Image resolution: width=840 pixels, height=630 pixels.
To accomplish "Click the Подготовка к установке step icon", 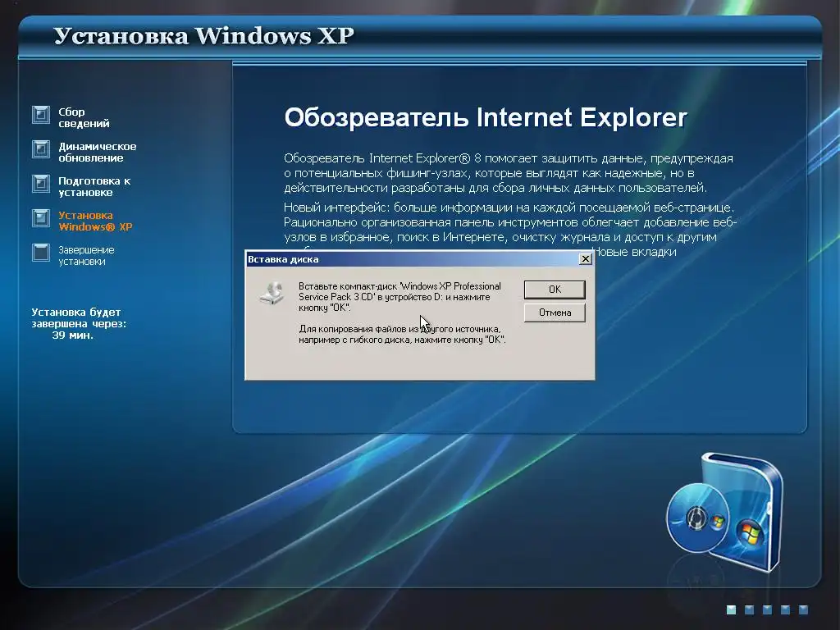I will point(41,183).
